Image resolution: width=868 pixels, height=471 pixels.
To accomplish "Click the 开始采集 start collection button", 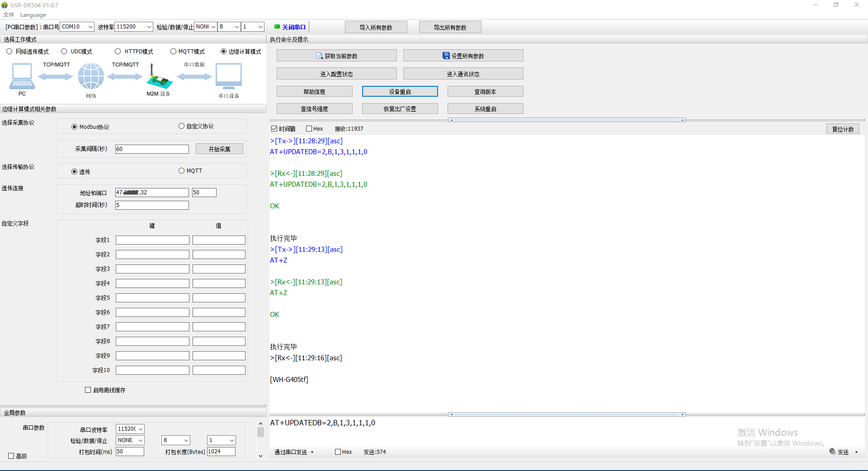I will coord(219,149).
